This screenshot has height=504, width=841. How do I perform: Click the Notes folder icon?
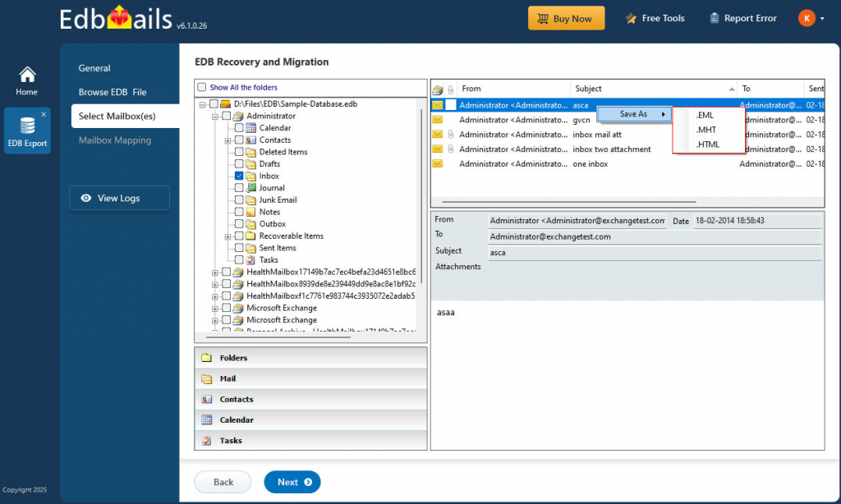[x=250, y=212]
